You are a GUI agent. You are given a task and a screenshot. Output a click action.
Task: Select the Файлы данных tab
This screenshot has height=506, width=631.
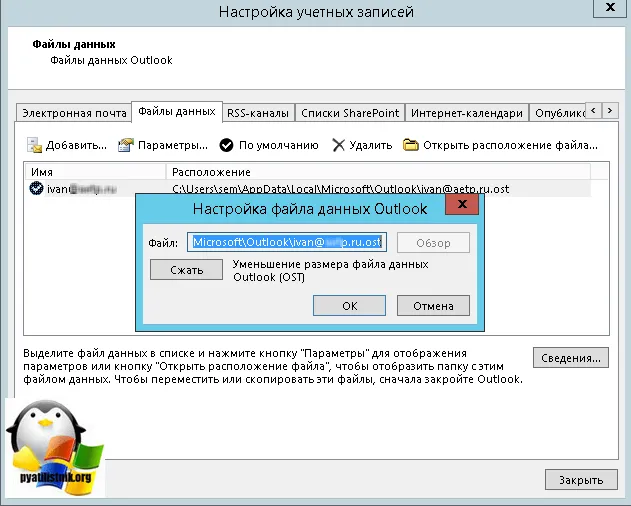(177, 112)
